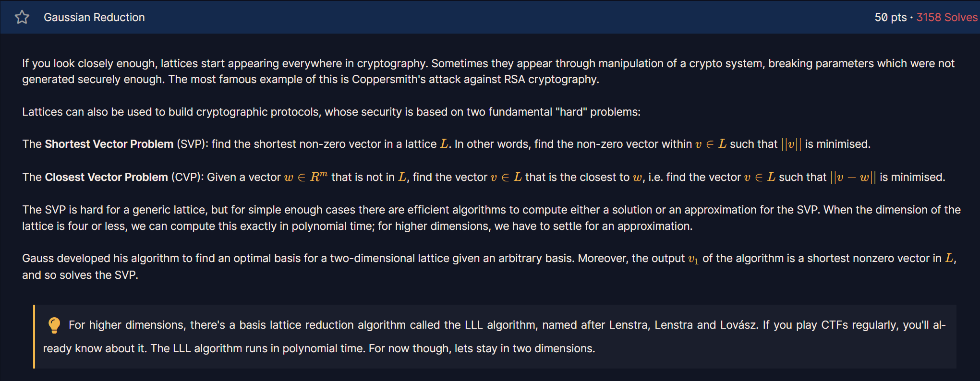Screen dimensions: 980x381
Task: Click the ||v|| formula in SVP line
Action: [791, 144]
